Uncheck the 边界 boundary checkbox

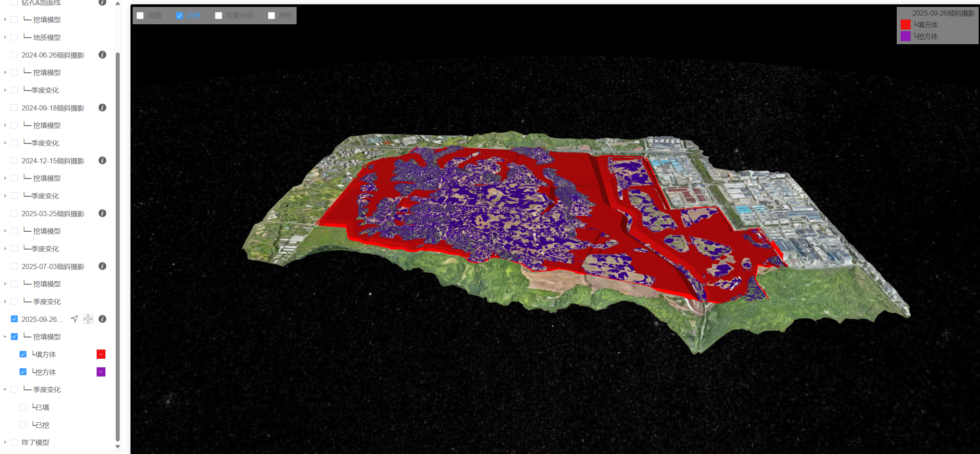180,16
